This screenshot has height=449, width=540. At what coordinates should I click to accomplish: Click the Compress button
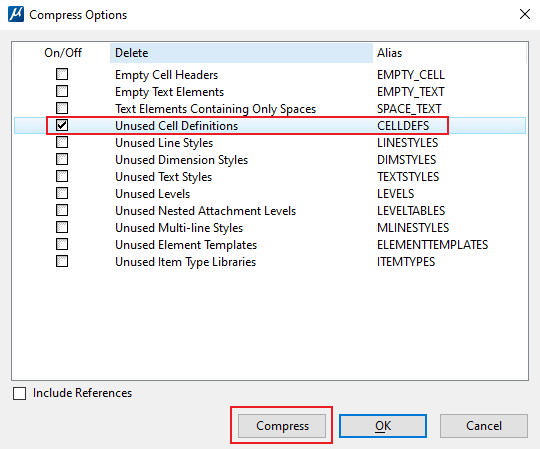(282, 426)
